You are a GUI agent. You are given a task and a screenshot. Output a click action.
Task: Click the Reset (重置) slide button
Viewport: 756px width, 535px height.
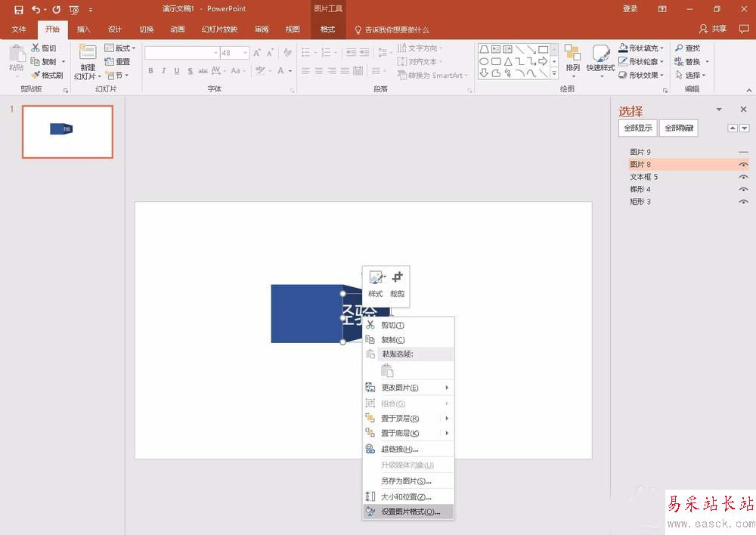[118, 61]
